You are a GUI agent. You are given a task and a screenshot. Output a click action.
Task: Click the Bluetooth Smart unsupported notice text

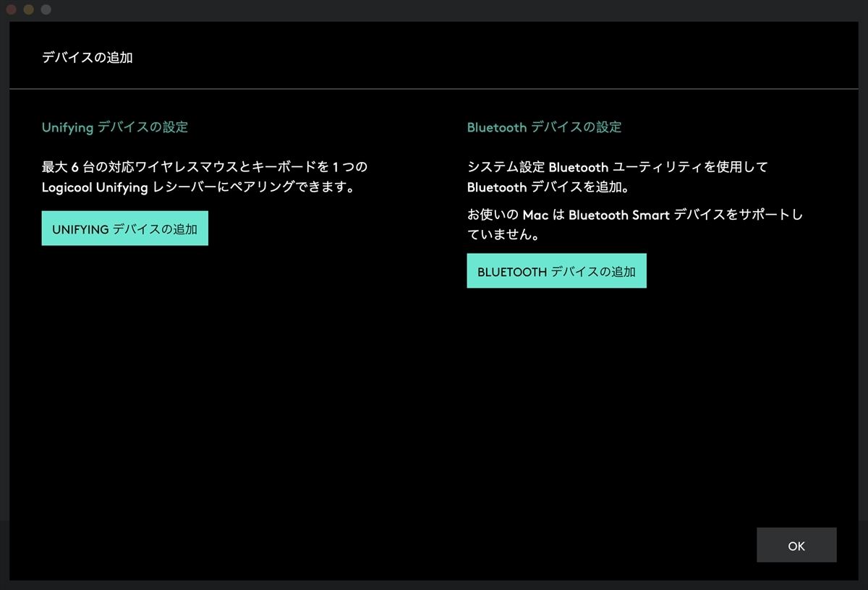click(634, 225)
